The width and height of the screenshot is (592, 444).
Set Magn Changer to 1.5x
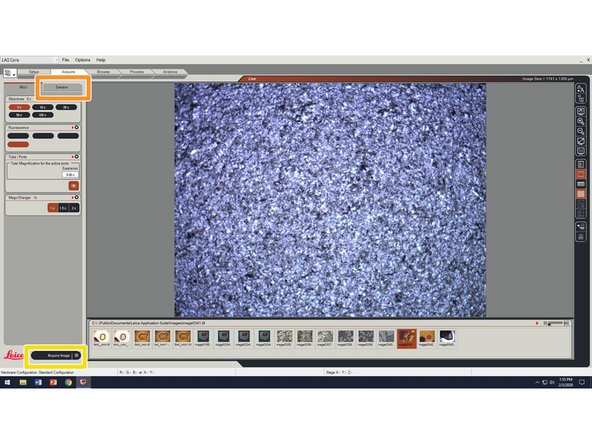[x=63, y=208]
